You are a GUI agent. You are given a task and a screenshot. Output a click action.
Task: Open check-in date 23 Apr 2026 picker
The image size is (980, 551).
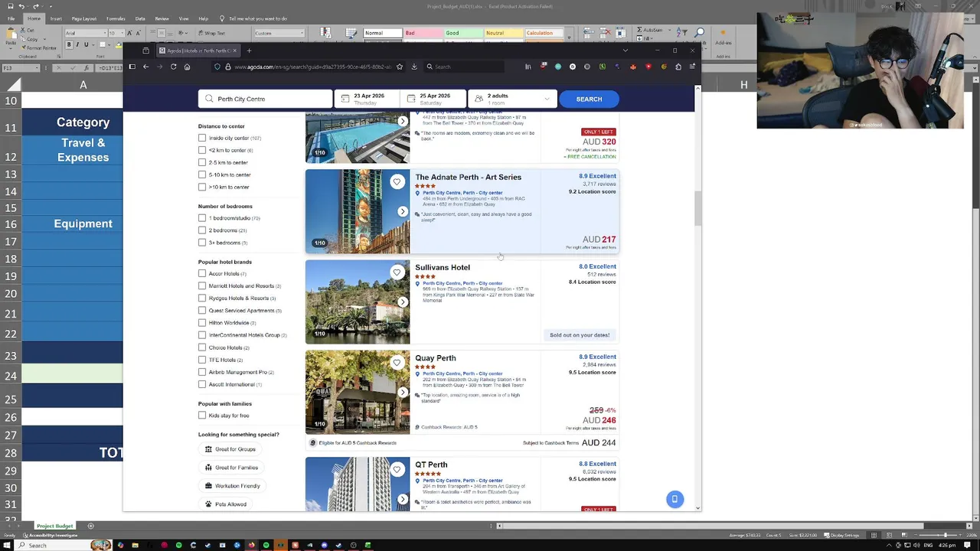368,99
